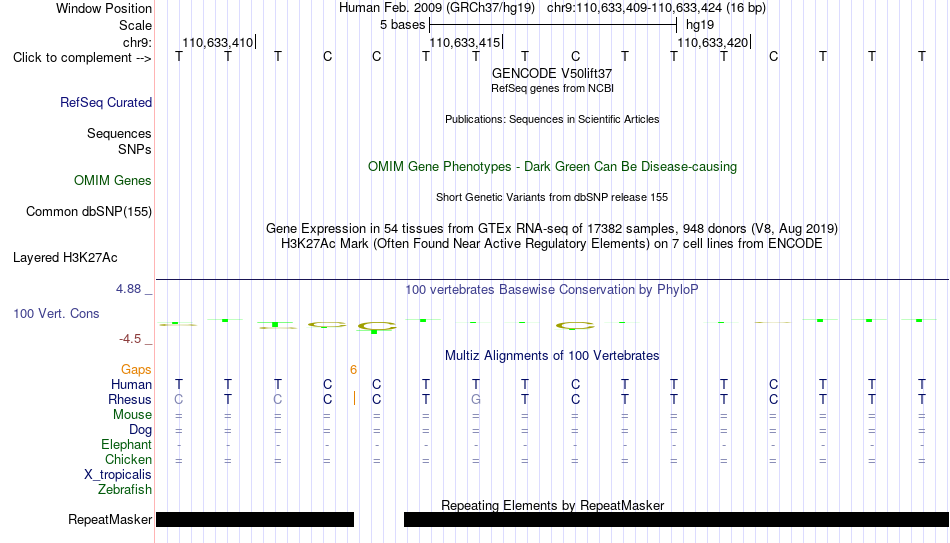This screenshot has width=950, height=543.
Task: Click the Chicken species row label
Action: (128, 459)
